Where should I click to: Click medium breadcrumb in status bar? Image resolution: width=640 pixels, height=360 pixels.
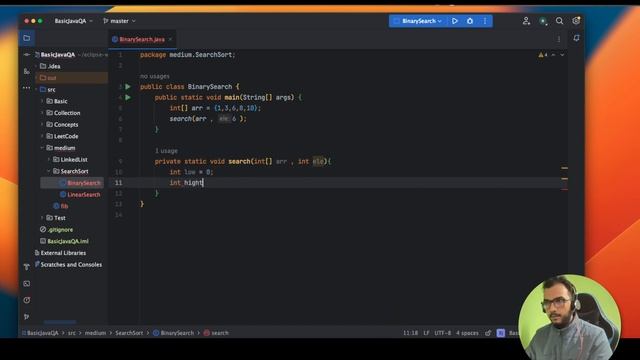tap(95, 333)
